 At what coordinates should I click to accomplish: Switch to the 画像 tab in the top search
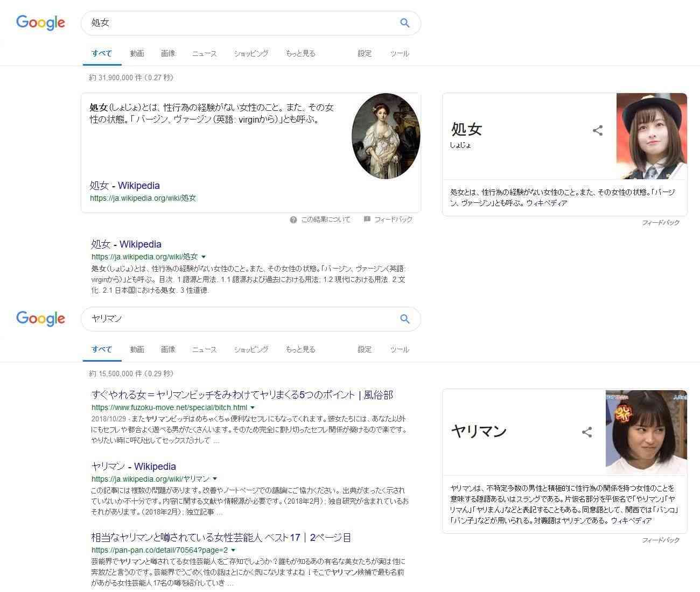(168, 53)
